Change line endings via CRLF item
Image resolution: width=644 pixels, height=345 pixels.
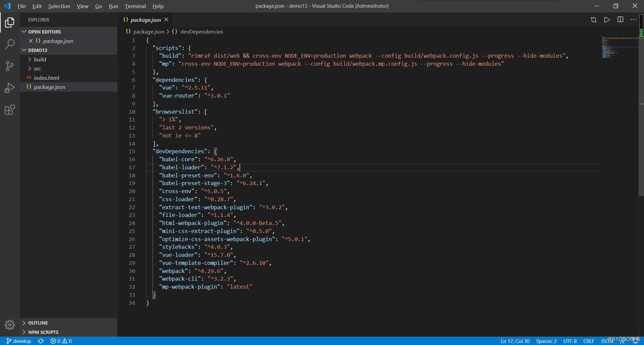click(589, 341)
